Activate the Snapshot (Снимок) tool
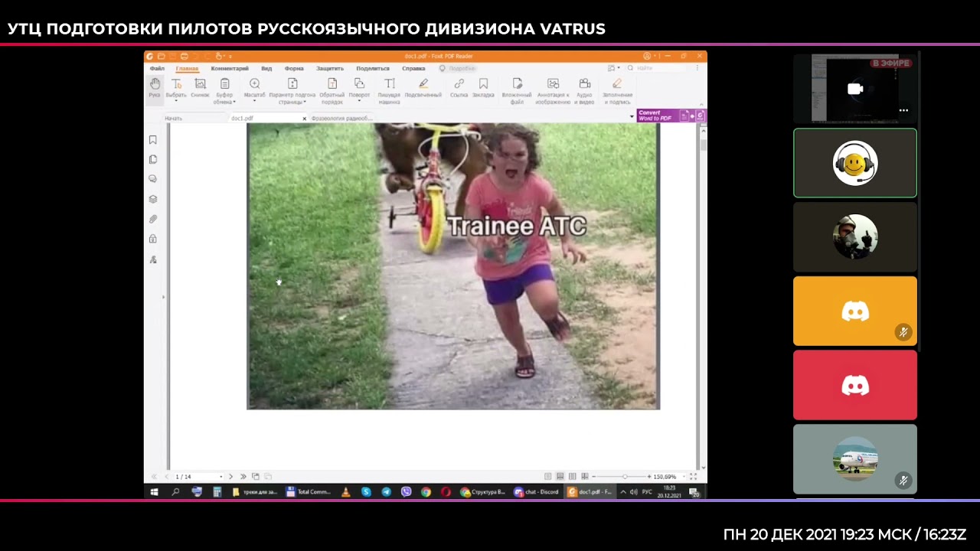Viewport: 980px width, 551px height. tap(200, 87)
